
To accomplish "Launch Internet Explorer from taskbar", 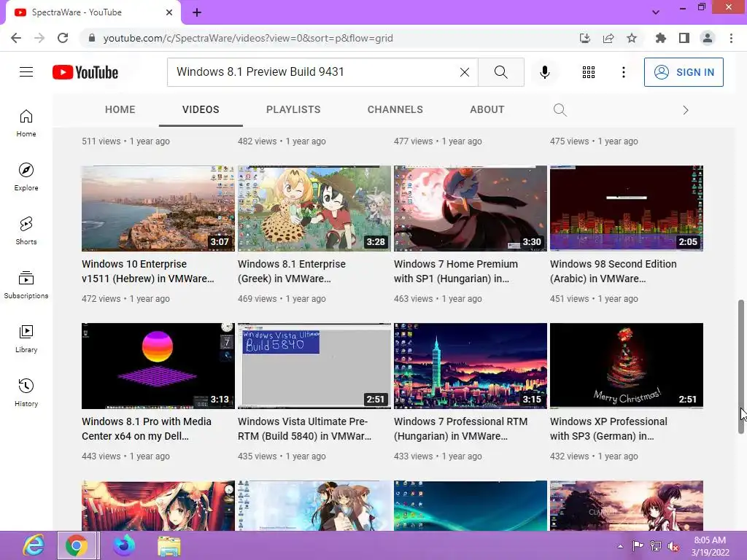I will (x=34, y=545).
